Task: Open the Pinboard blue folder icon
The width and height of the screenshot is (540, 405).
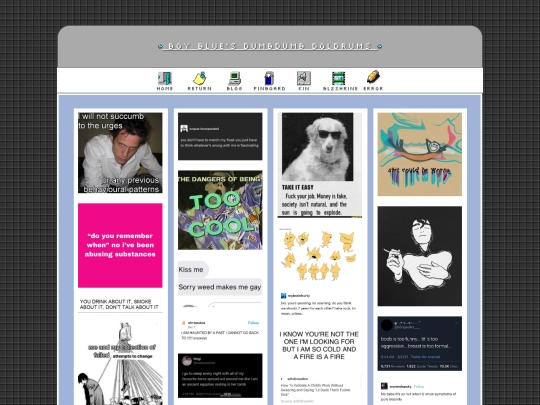Action: (x=269, y=78)
